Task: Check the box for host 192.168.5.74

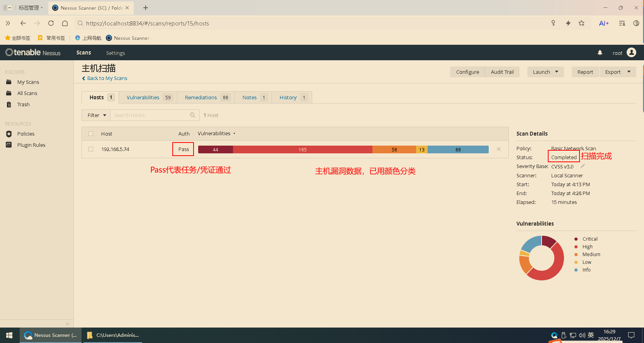Action: point(91,149)
